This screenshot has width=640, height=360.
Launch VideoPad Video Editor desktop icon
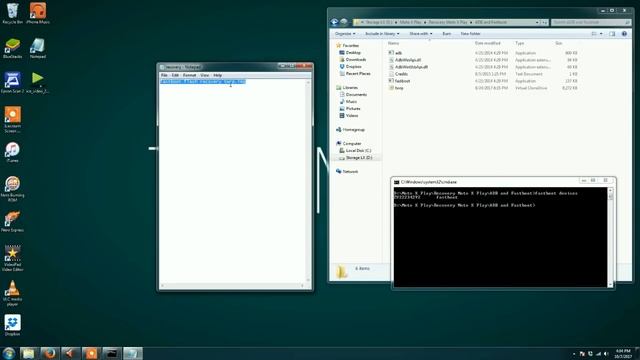coord(12,258)
